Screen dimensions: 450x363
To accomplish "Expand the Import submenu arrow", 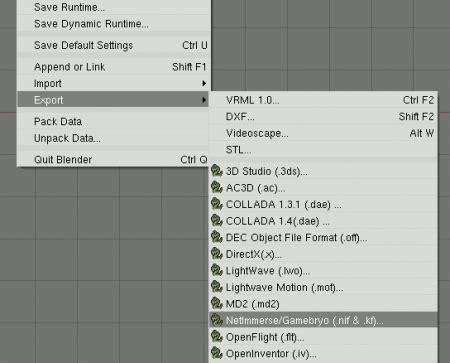I will point(204,83).
